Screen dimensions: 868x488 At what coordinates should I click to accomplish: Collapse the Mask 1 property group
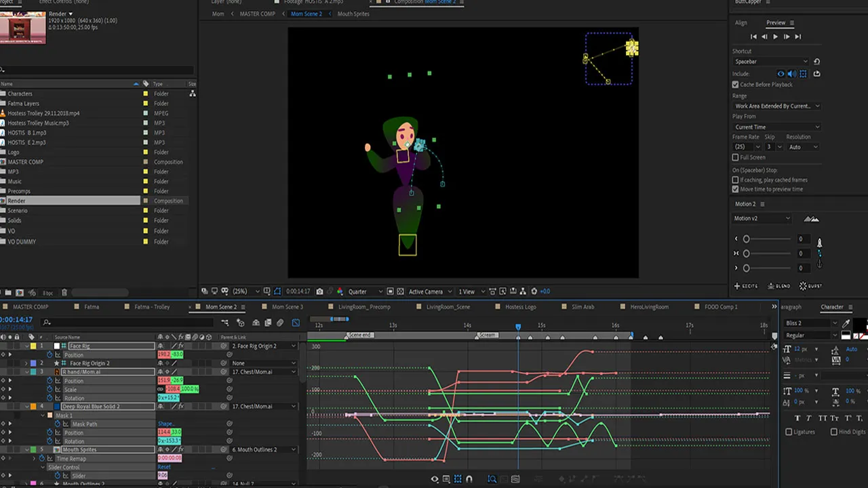(x=42, y=415)
